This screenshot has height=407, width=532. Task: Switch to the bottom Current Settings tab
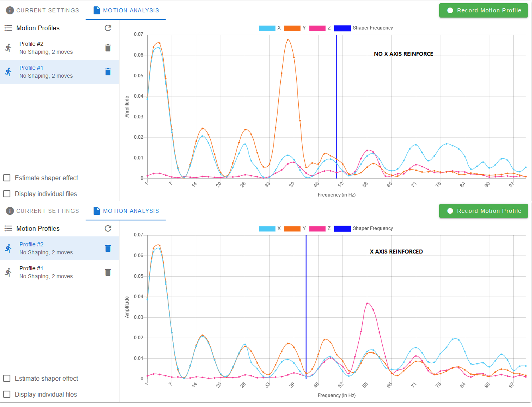pyautogui.click(x=43, y=211)
